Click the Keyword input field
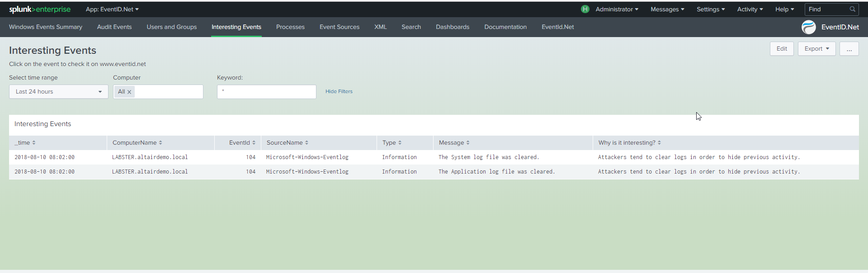 [267, 92]
